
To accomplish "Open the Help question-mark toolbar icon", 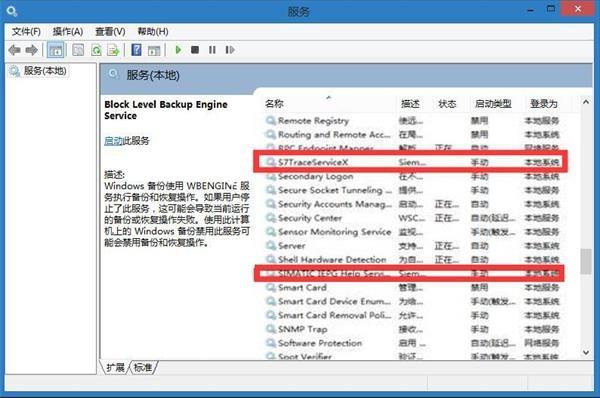I will pyautogui.click(x=136, y=50).
